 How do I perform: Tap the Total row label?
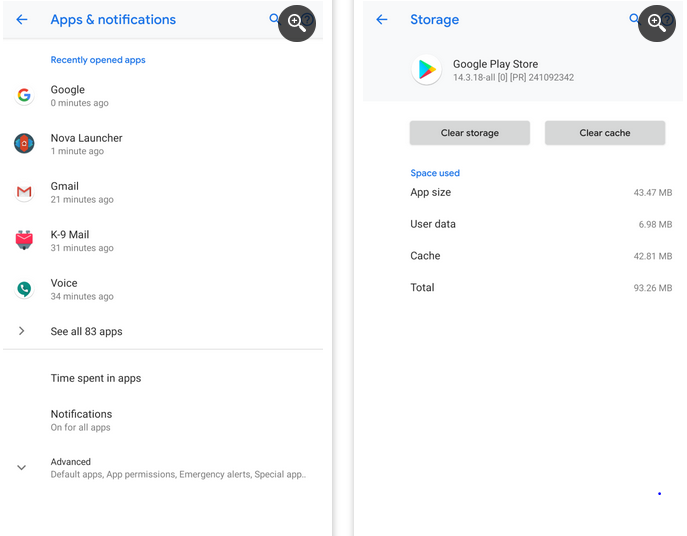(x=422, y=288)
